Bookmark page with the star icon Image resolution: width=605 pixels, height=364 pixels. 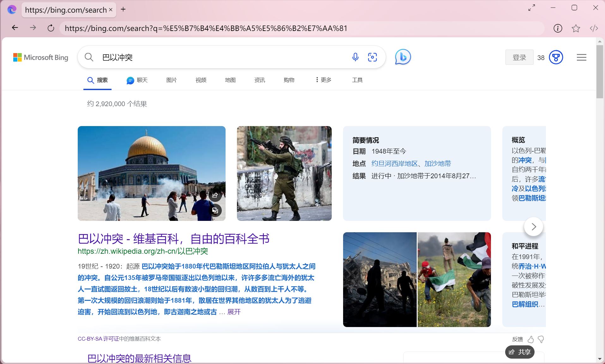[x=576, y=28]
